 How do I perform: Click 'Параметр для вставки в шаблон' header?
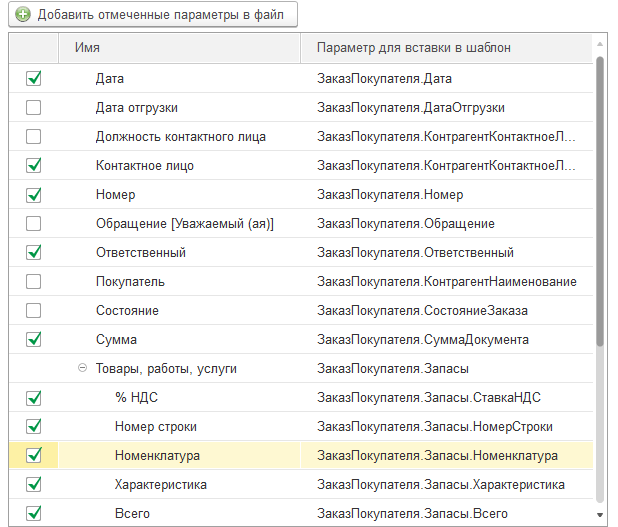413,47
